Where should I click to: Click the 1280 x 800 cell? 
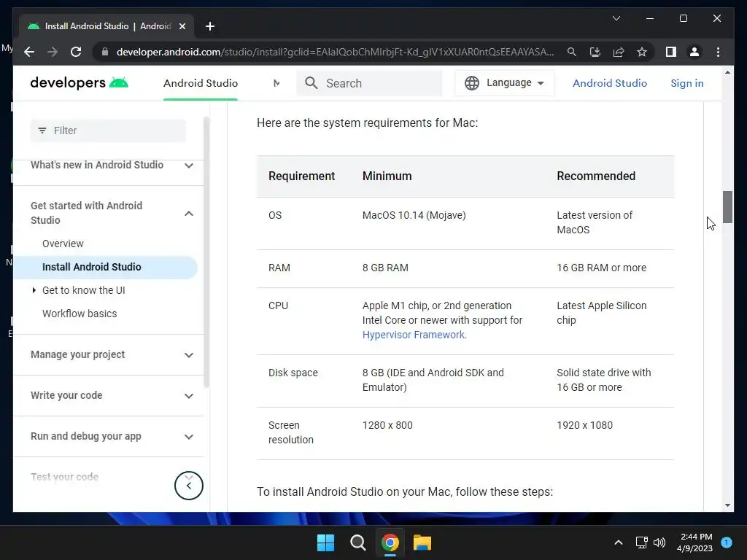(x=387, y=425)
